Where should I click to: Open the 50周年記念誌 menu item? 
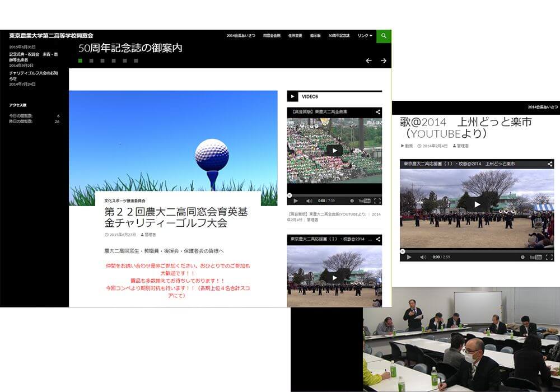pyautogui.click(x=339, y=36)
